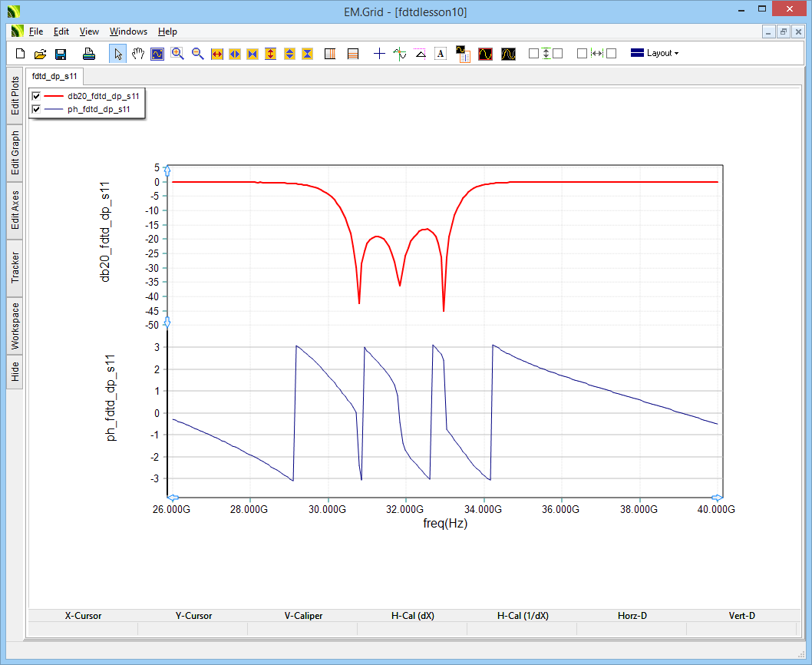812x665 pixels.
Task: Click the Hide side button
Action: click(15, 372)
